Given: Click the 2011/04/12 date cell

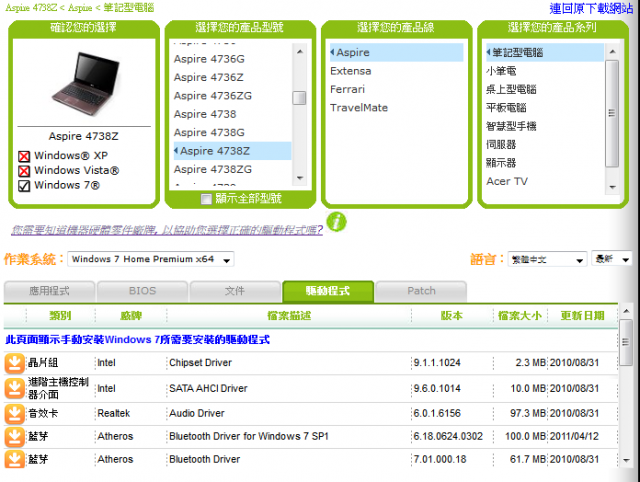Looking at the screenshot, I should (x=574, y=436).
